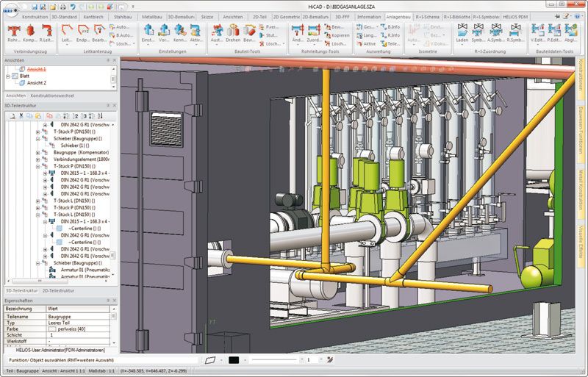Collapse the Blatt node in Ansichten
Screen dimensions: 588x377
click(7, 76)
